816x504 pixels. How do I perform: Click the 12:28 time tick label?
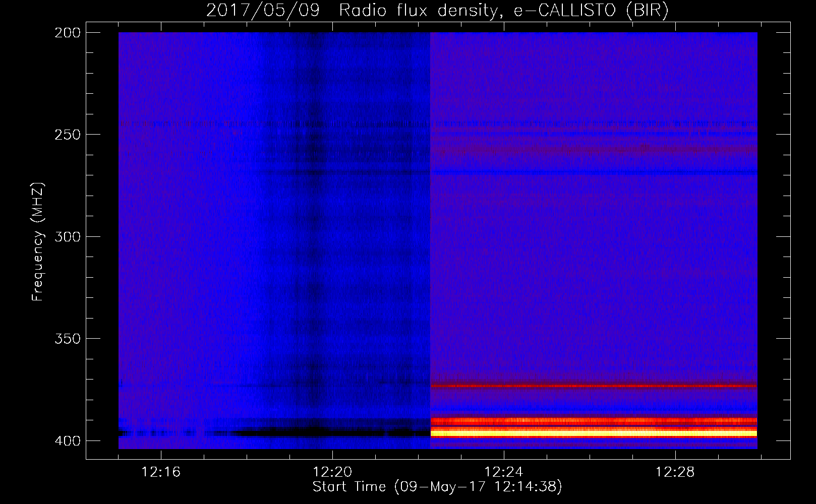pyautogui.click(x=675, y=472)
